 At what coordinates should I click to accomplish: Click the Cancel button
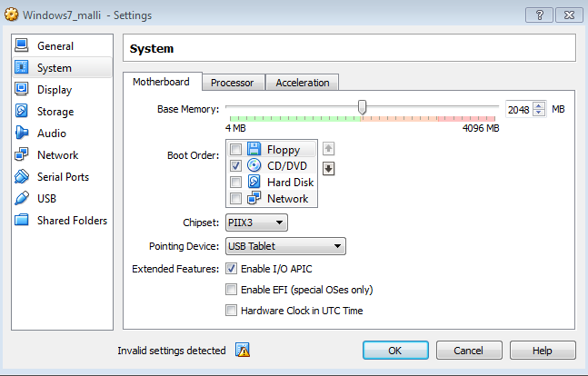469,351
